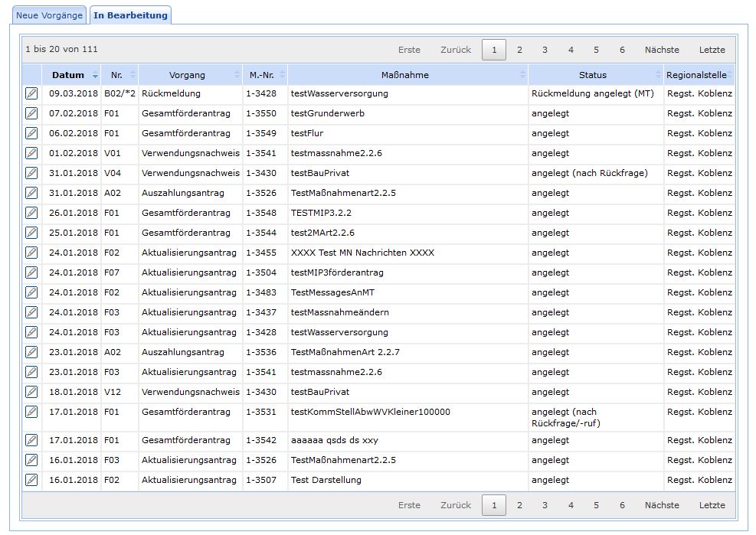Open pencil icon for testKommStellAbwWVKleiner100000 row
This screenshot has height=535, width=756.
(31, 412)
